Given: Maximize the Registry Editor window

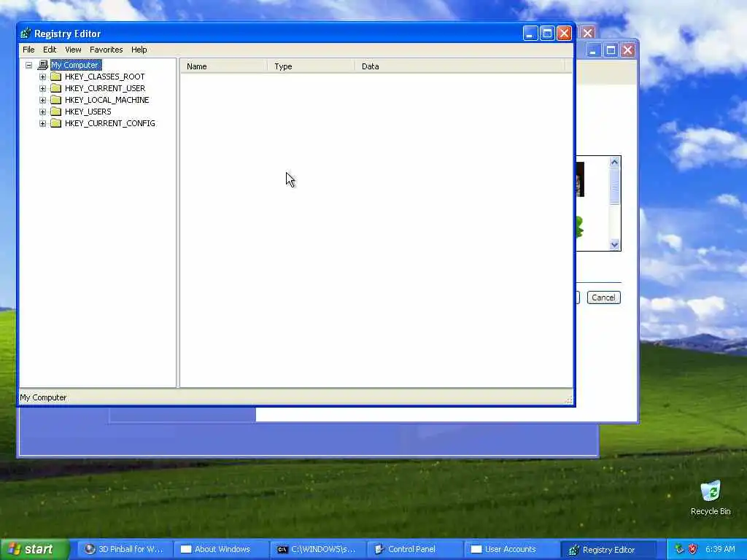Looking at the screenshot, I should point(547,34).
